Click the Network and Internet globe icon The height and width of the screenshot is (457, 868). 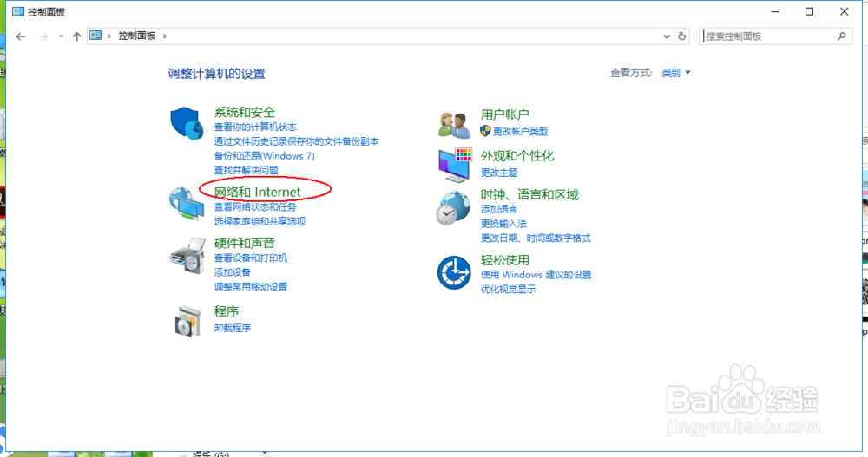187,204
